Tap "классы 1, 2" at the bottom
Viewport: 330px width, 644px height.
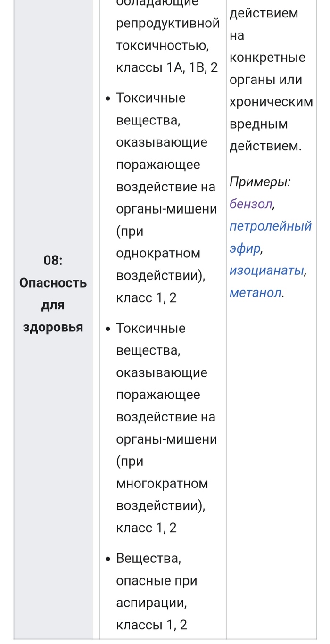click(x=151, y=625)
